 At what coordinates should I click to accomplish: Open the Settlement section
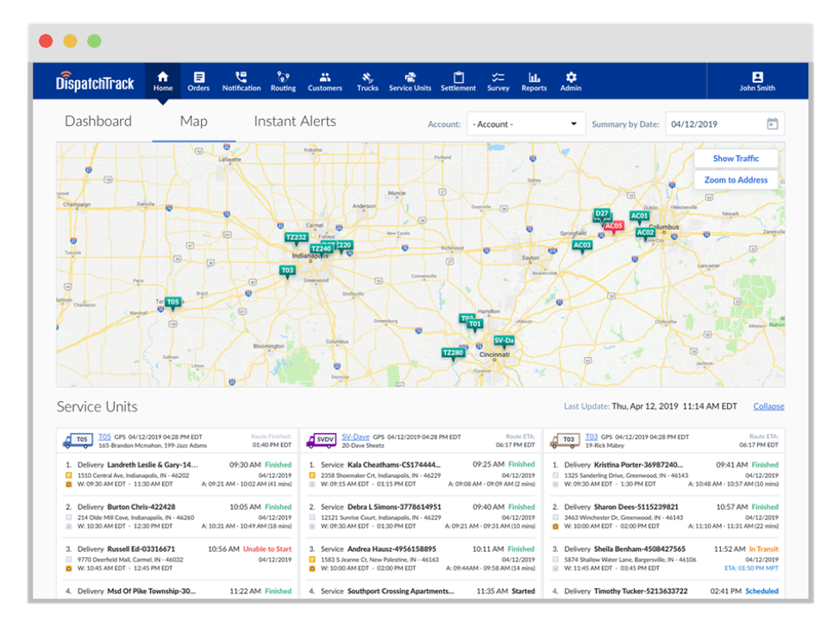pyautogui.click(x=459, y=81)
